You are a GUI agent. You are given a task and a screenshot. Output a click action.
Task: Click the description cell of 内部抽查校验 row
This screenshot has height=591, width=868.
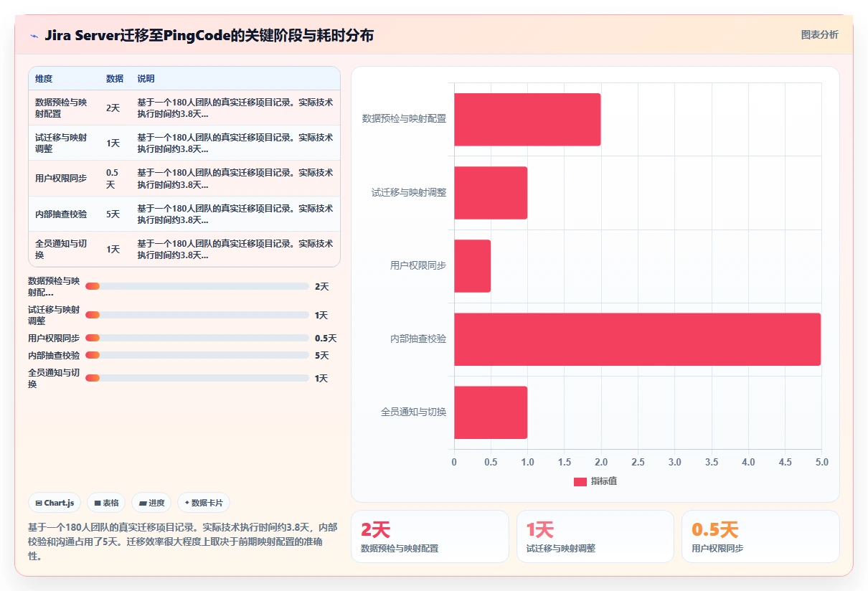(x=235, y=214)
